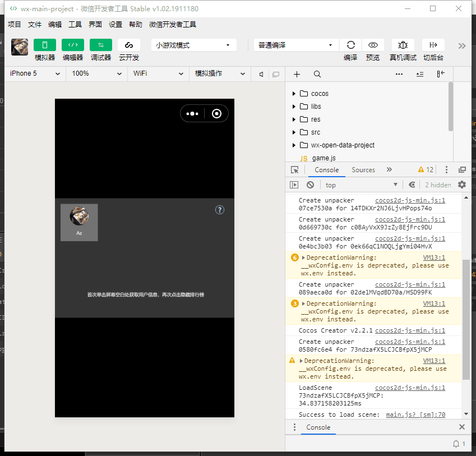Start 真机调试 remote debug bug icon
This screenshot has width=476, height=456.
pyautogui.click(x=403, y=45)
